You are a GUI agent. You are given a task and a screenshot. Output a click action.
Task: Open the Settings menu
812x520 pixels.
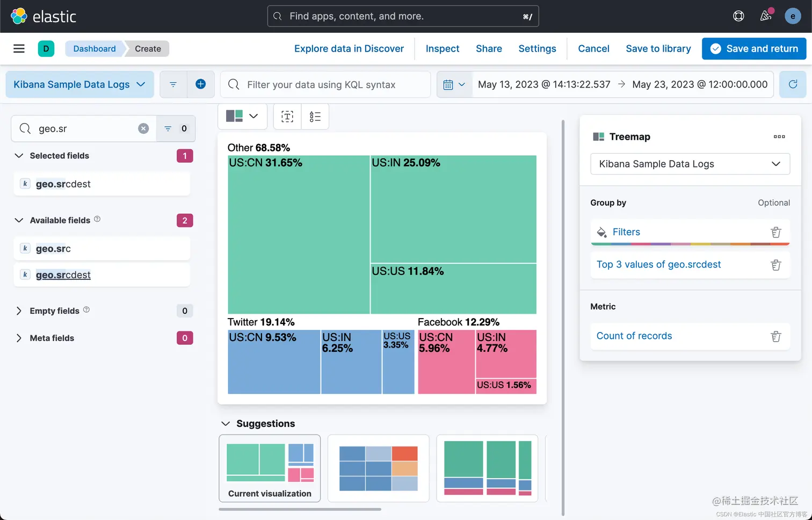[537, 49]
